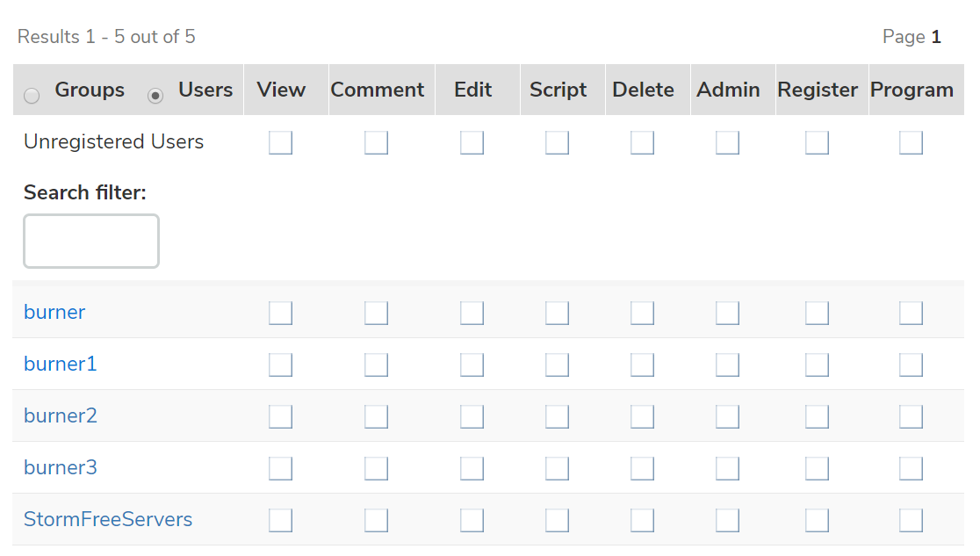Screen dimensions: 980x556
Task: Grant View permission to StormFreeServers
Action: [x=280, y=520]
